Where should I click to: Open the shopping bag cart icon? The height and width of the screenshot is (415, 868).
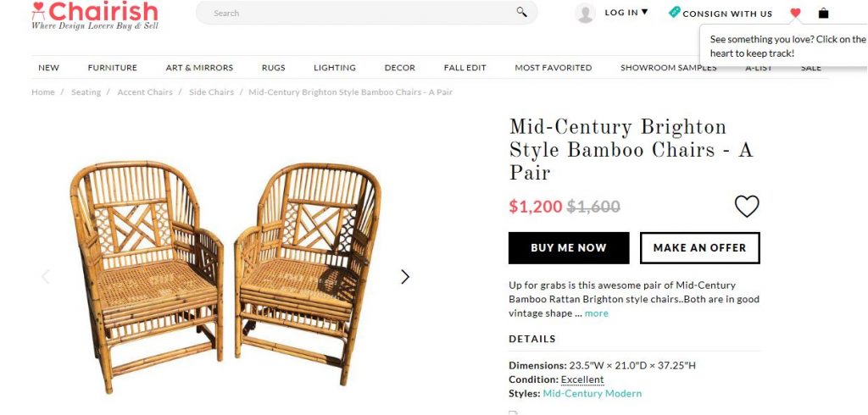pos(823,13)
